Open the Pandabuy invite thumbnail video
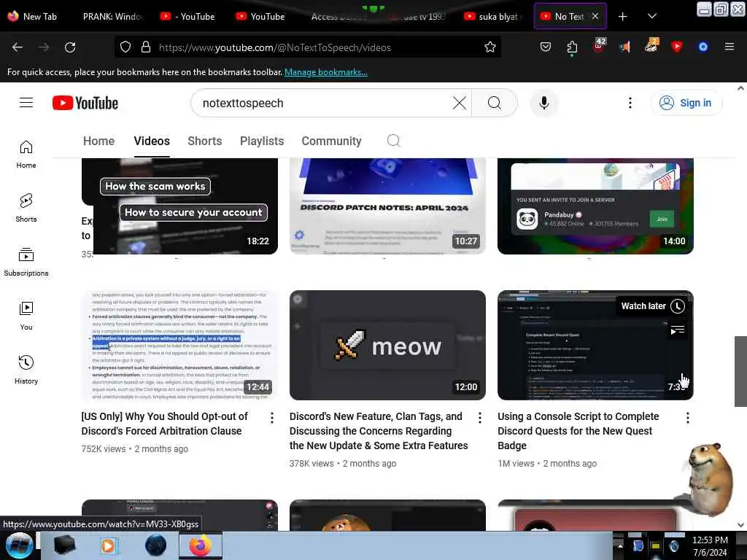The height and width of the screenshot is (560, 747). (x=595, y=206)
